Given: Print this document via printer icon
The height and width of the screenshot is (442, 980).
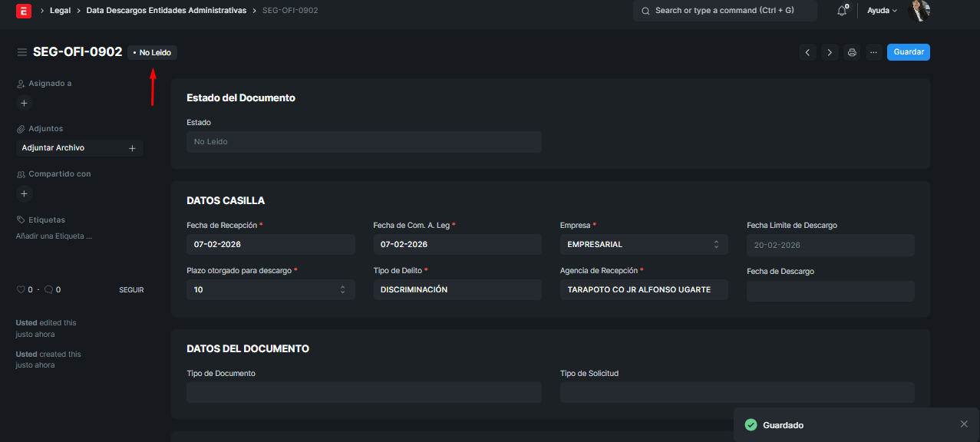Looking at the screenshot, I should pyautogui.click(x=852, y=52).
